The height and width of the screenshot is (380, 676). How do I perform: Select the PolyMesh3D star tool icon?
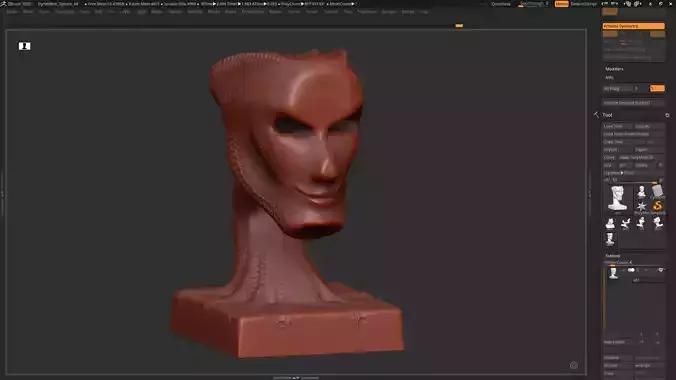(x=642, y=207)
